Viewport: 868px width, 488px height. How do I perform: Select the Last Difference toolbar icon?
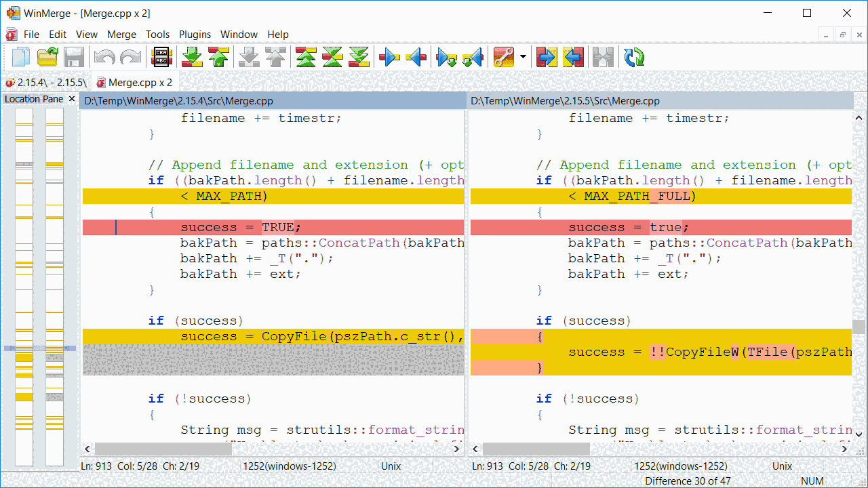point(358,57)
